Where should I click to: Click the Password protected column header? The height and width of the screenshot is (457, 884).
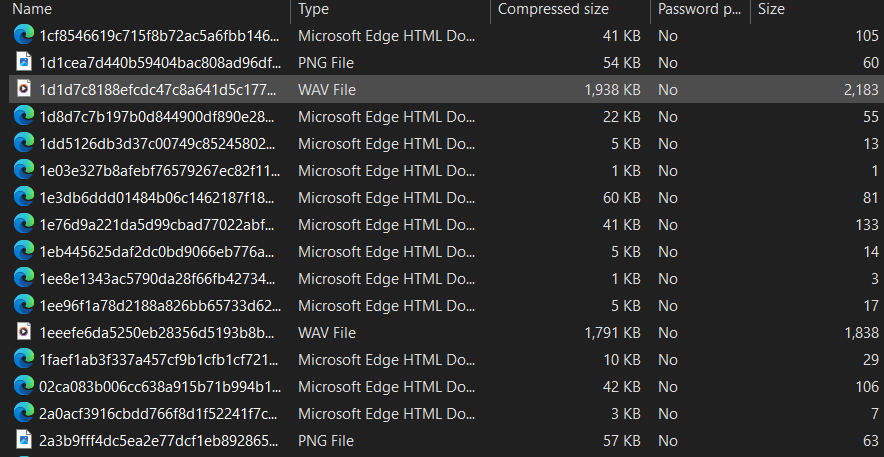click(x=699, y=9)
